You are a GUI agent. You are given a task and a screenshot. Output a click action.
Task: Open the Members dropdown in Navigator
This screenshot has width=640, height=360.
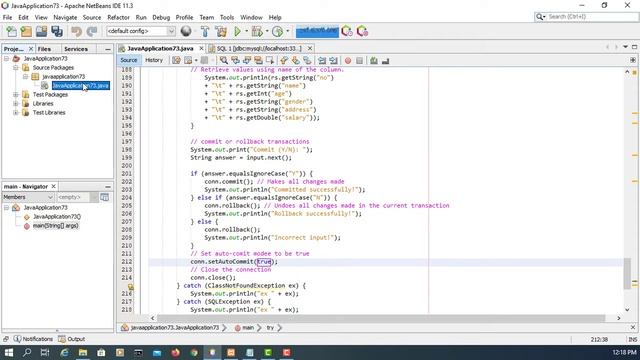pyautogui.click(x=28, y=197)
